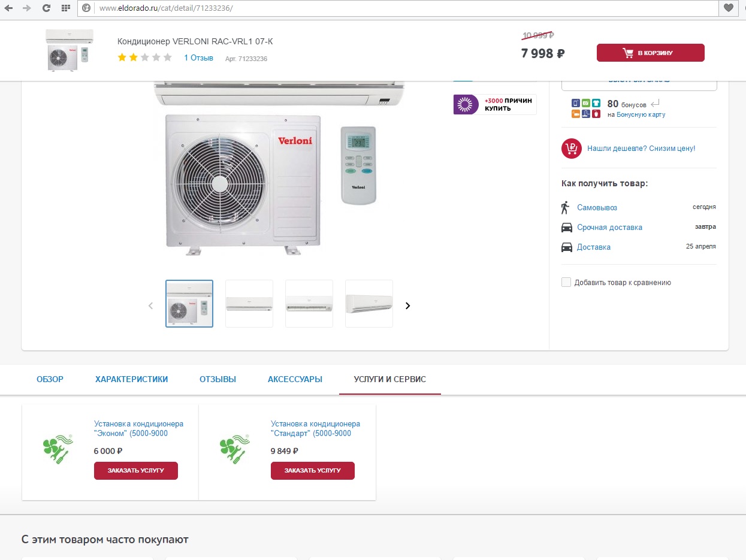746x560 pixels.
Task: Click the pedestrian pickup icon
Action: point(565,207)
